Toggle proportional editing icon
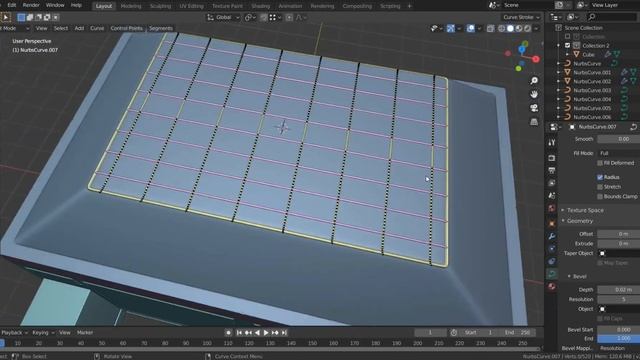 (289, 17)
